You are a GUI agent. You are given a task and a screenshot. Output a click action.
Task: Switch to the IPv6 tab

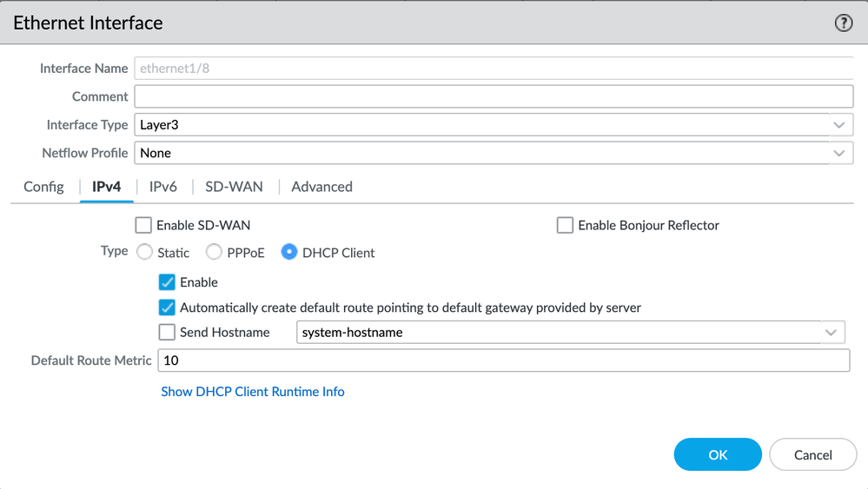tap(162, 187)
